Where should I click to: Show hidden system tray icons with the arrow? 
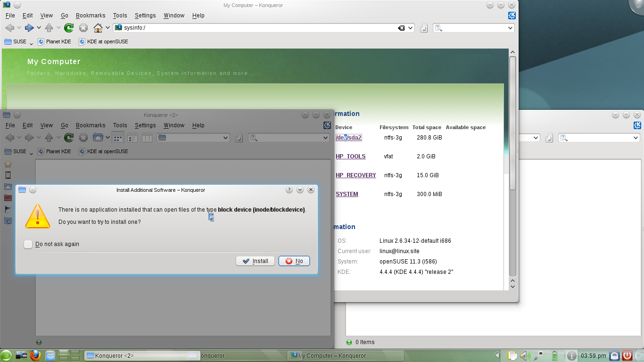point(497,355)
